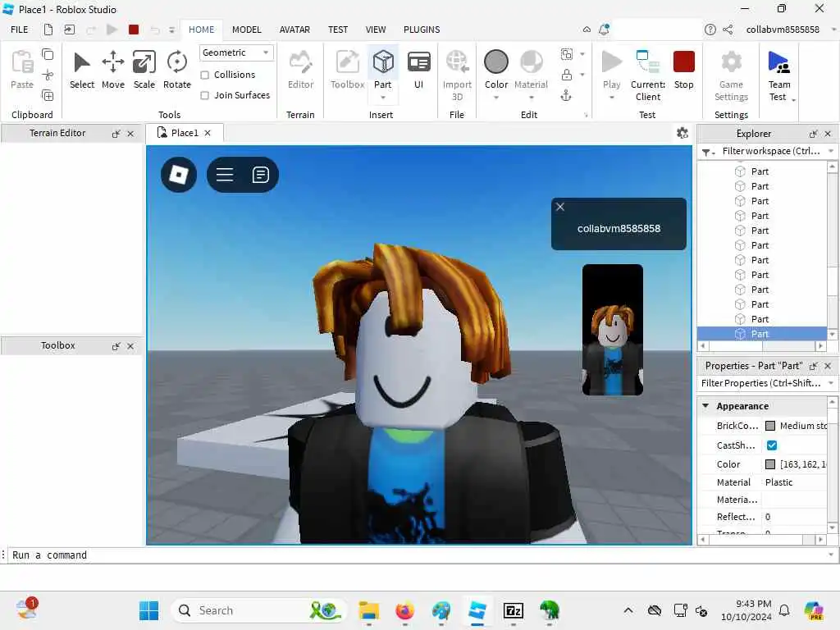This screenshot has width=840, height=630.
Task: Expand the Color dropdown arrow
Action: [x=496, y=98]
